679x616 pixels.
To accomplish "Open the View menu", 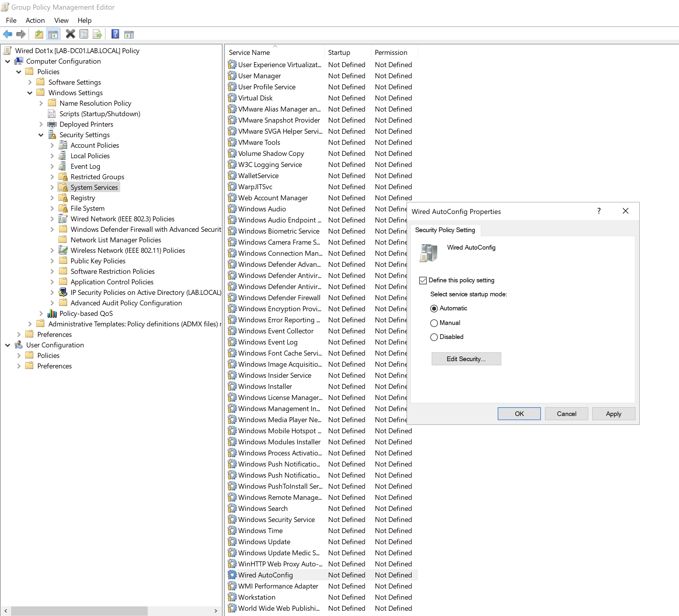I will 61,20.
